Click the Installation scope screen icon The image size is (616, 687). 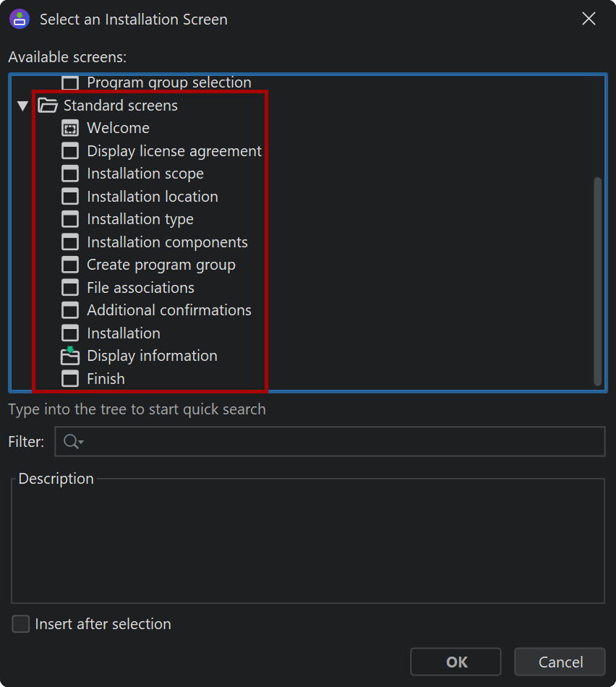[x=70, y=174]
